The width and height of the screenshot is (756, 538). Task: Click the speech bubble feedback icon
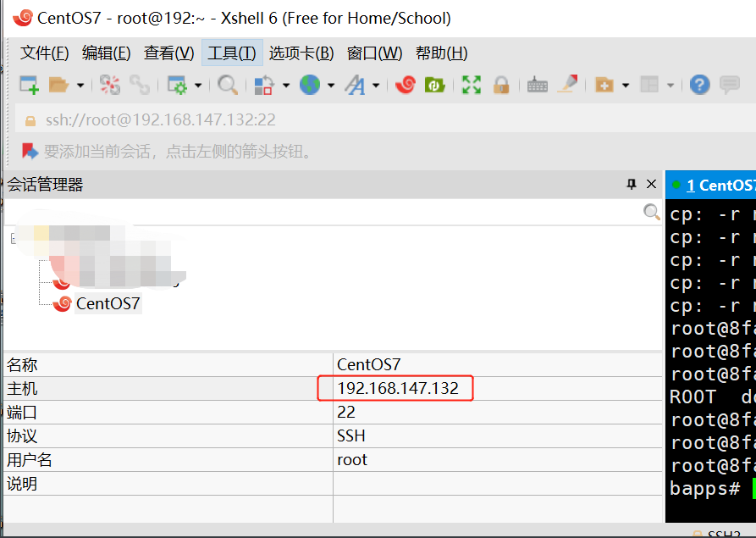pyautogui.click(x=730, y=85)
